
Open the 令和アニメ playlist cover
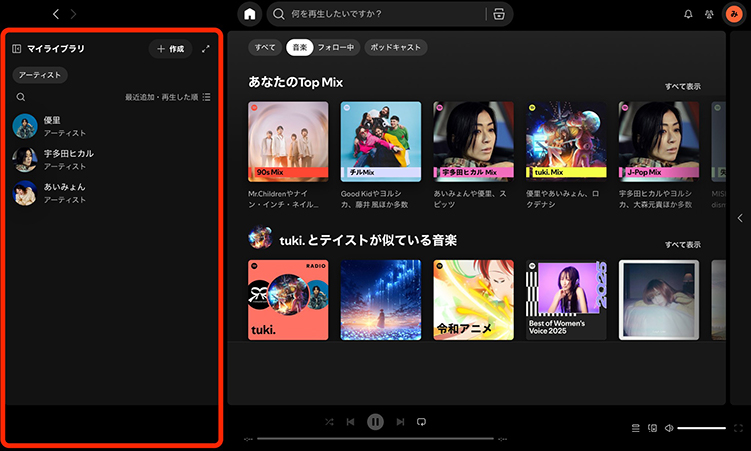click(x=474, y=300)
